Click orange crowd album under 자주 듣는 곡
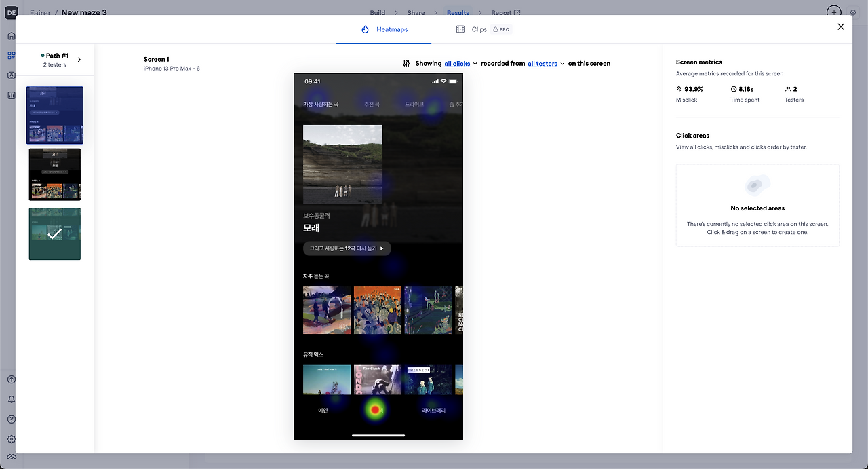The height and width of the screenshot is (469, 868). (x=378, y=310)
